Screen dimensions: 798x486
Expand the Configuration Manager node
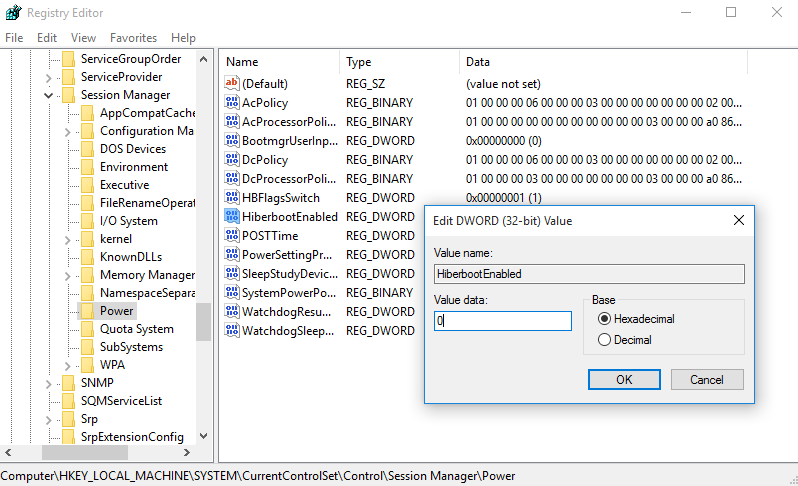(68, 132)
